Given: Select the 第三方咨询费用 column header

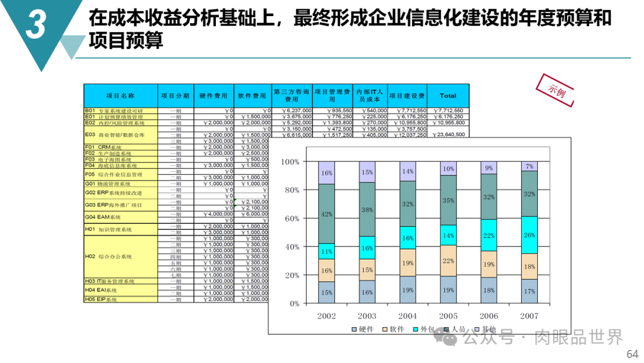Looking at the screenshot, I should click(292, 96).
